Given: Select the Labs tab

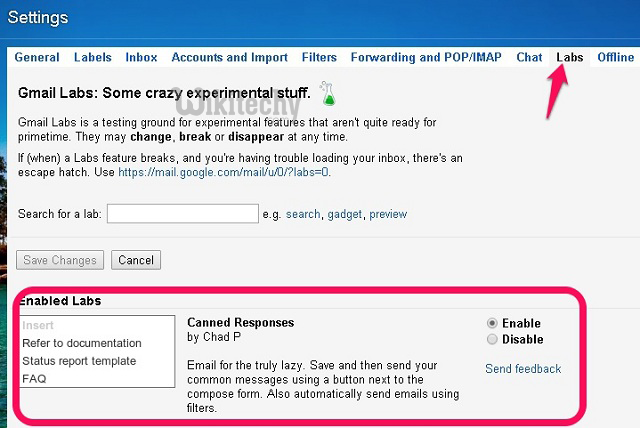Looking at the screenshot, I should [x=570, y=58].
